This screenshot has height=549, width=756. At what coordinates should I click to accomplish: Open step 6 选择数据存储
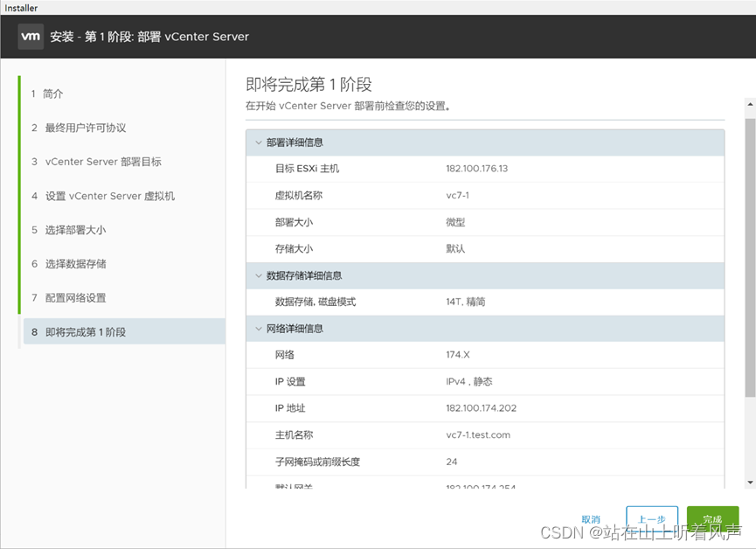[x=68, y=264]
